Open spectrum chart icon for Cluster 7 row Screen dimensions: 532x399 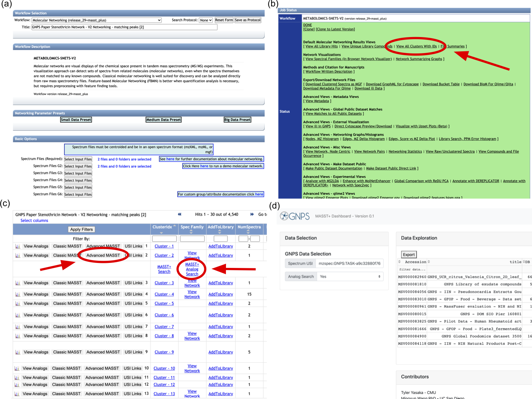point(17,327)
